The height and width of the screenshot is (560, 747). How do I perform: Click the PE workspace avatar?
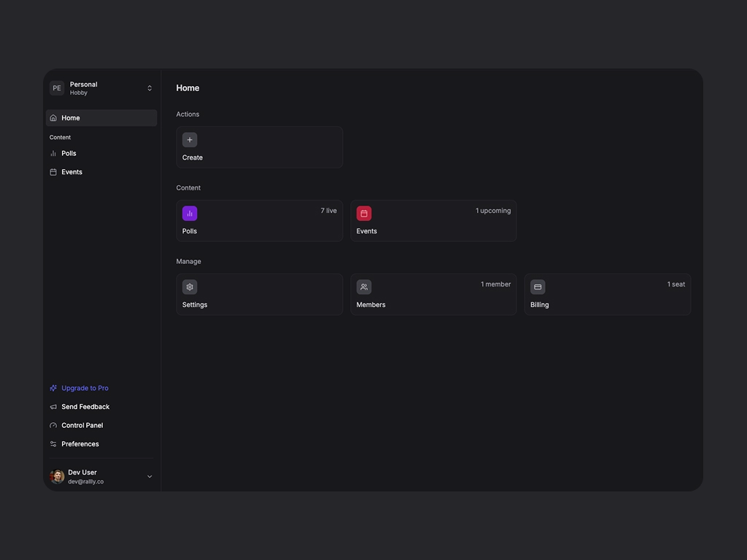pos(57,88)
